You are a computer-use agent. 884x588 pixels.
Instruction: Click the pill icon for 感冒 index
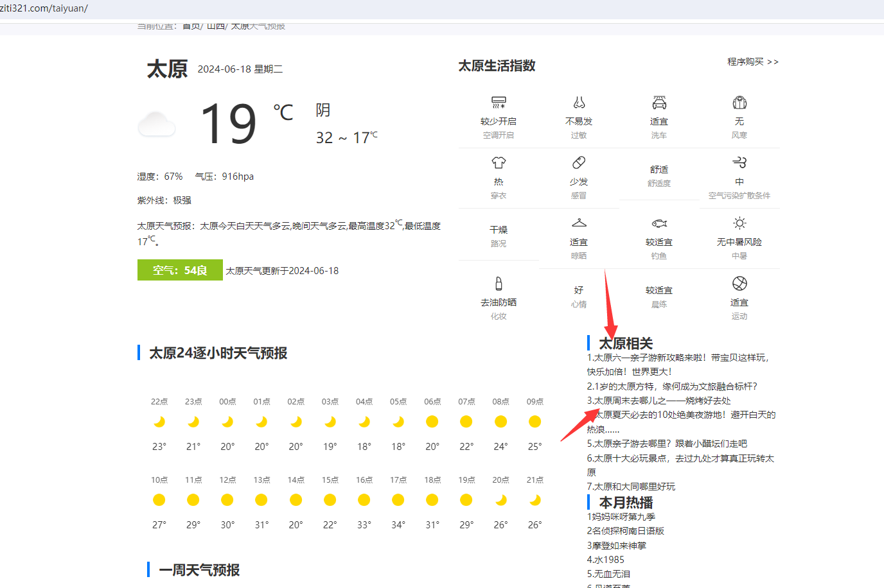point(579,162)
